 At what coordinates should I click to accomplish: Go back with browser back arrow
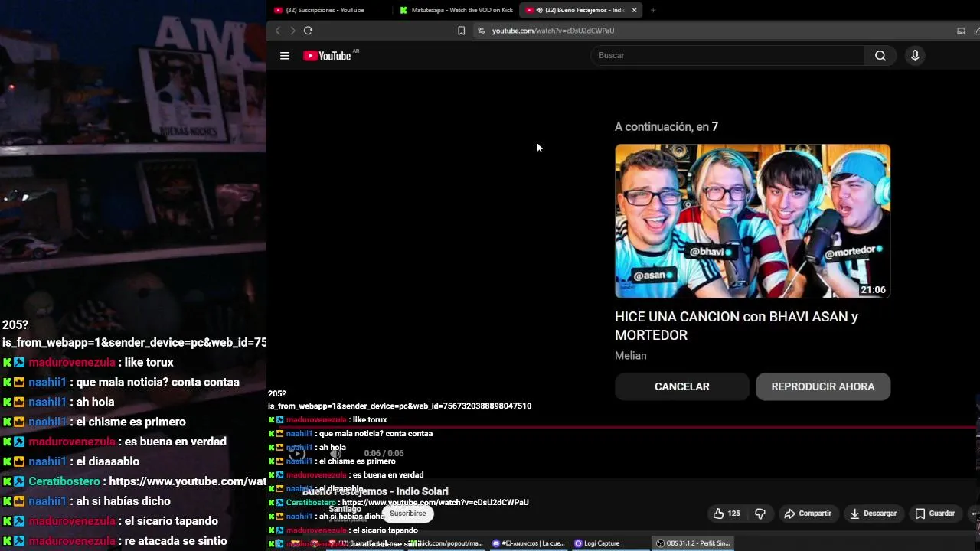point(278,31)
